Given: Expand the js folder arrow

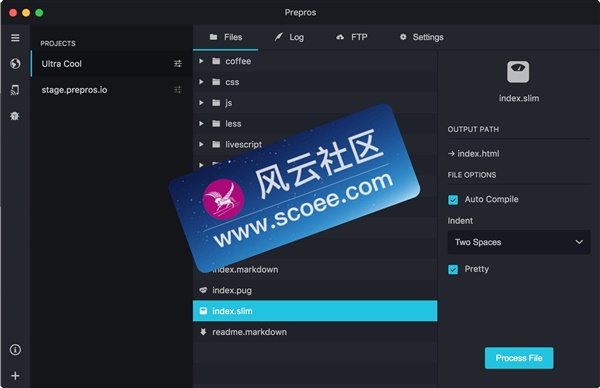Looking at the screenshot, I should click(x=201, y=103).
